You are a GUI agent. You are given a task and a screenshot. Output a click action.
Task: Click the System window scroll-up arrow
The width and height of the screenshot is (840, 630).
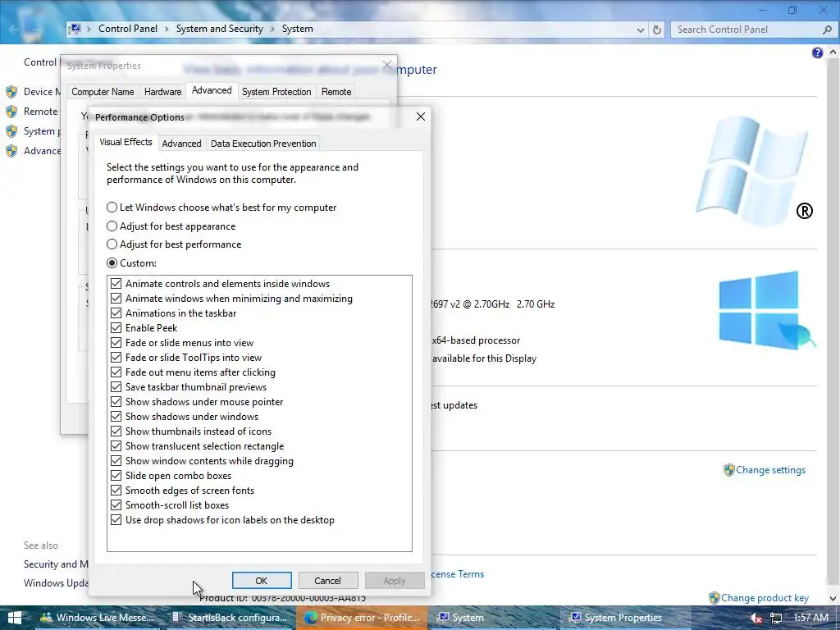[833, 52]
